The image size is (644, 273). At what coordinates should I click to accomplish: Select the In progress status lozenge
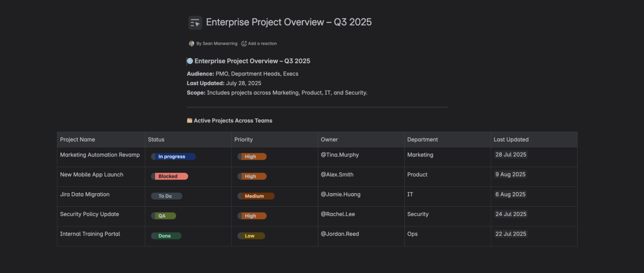[x=173, y=157]
